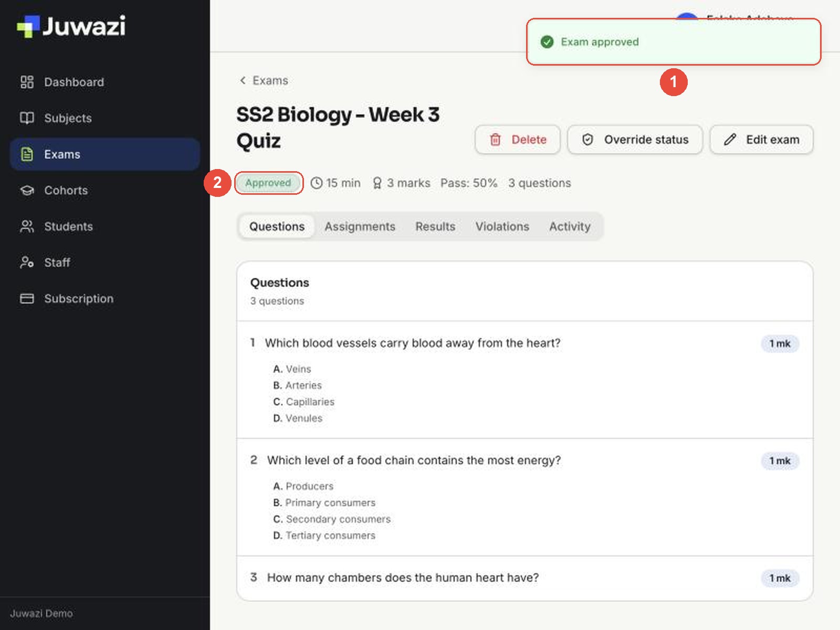
Task: Click question 3 about heart chambers
Action: (403, 578)
